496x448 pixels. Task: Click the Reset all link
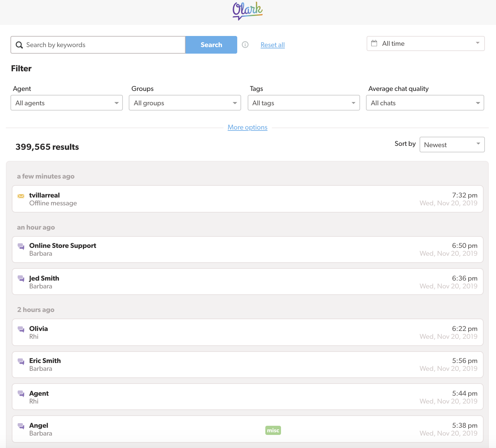pyautogui.click(x=273, y=45)
